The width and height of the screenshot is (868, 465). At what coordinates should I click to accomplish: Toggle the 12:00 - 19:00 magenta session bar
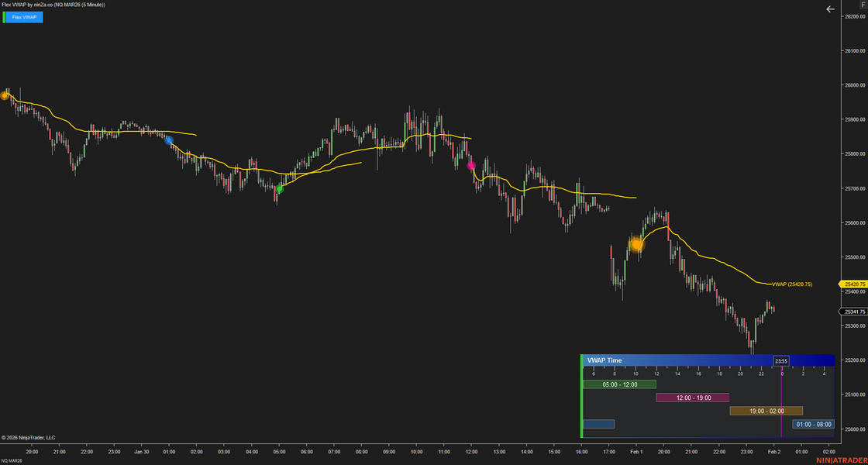(693, 398)
